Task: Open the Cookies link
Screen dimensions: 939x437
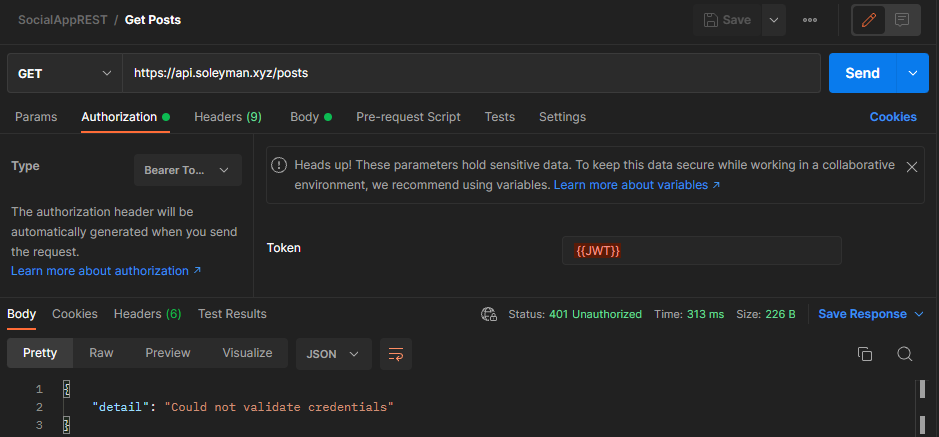Action: (892, 117)
